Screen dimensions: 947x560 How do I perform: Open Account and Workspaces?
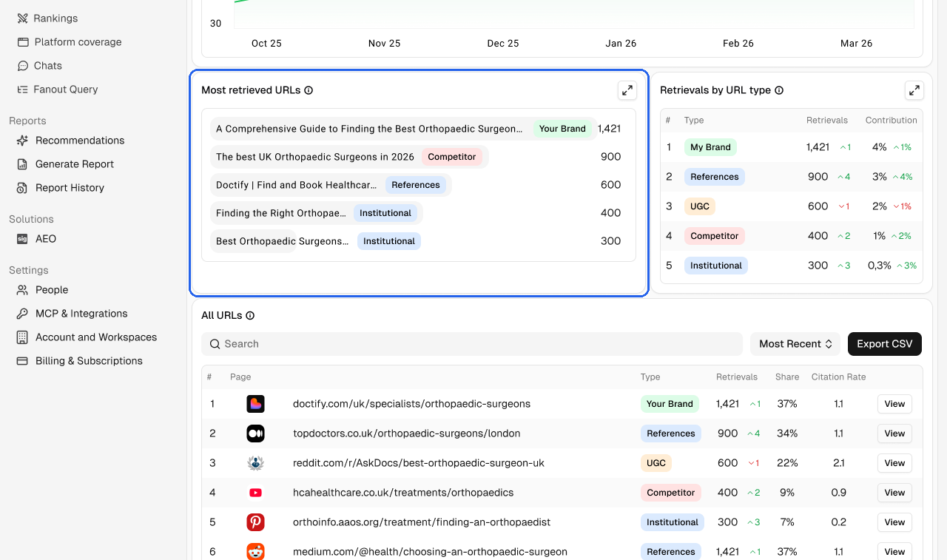tap(87, 337)
